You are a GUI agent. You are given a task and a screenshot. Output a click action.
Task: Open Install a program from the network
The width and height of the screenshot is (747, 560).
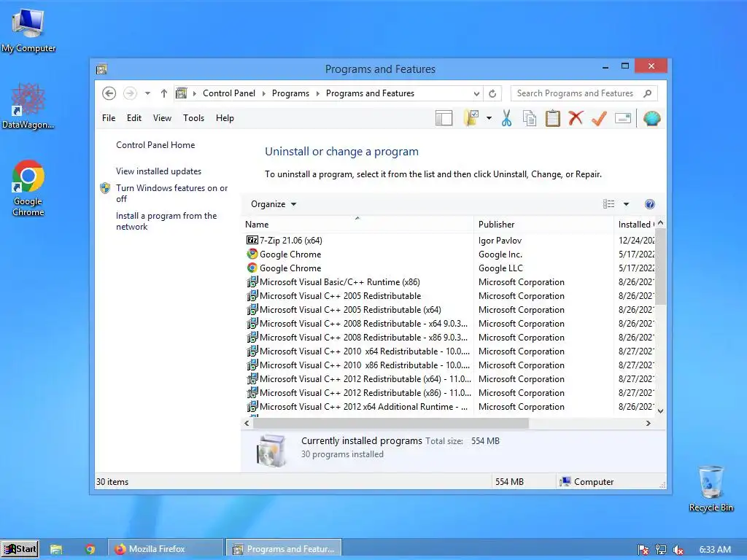tap(166, 221)
